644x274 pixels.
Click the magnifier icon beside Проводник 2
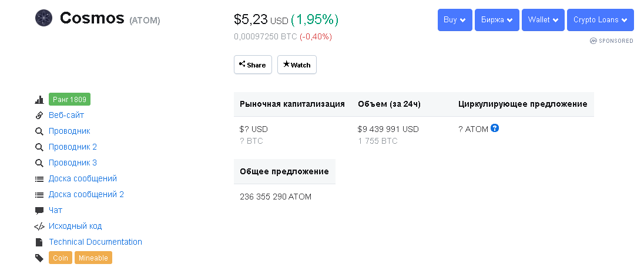[x=39, y=147]
